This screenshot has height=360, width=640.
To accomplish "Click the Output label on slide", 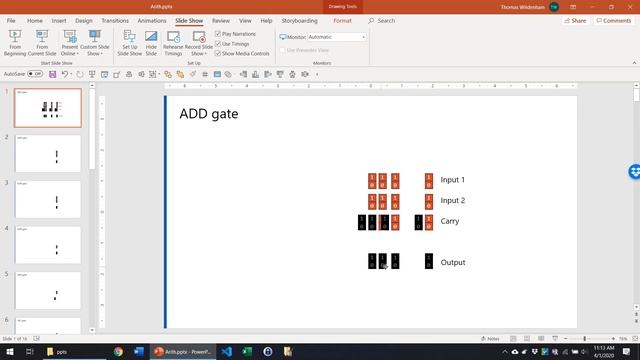I will (453, 262).
